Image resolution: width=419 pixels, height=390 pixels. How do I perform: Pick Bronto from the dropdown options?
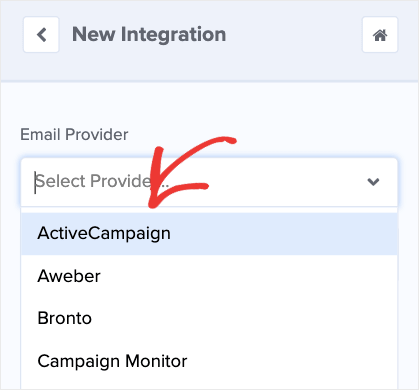pos(209,318)
